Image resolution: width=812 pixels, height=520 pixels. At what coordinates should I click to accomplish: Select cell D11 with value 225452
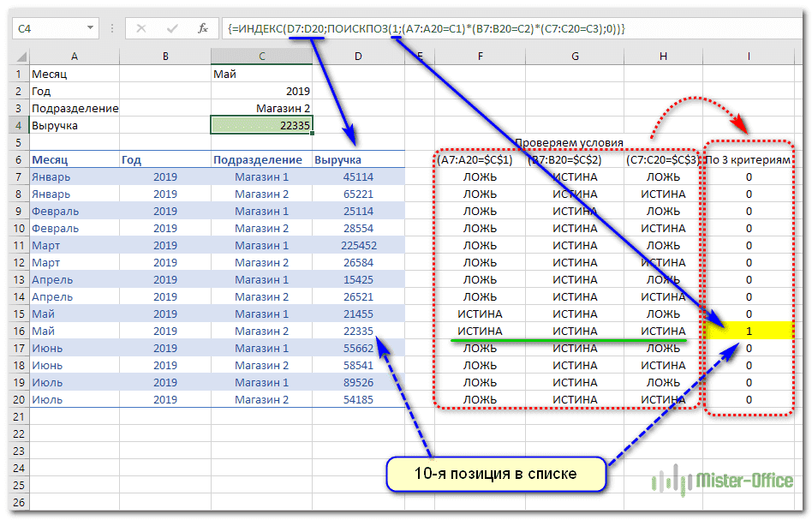click(358, 245)
